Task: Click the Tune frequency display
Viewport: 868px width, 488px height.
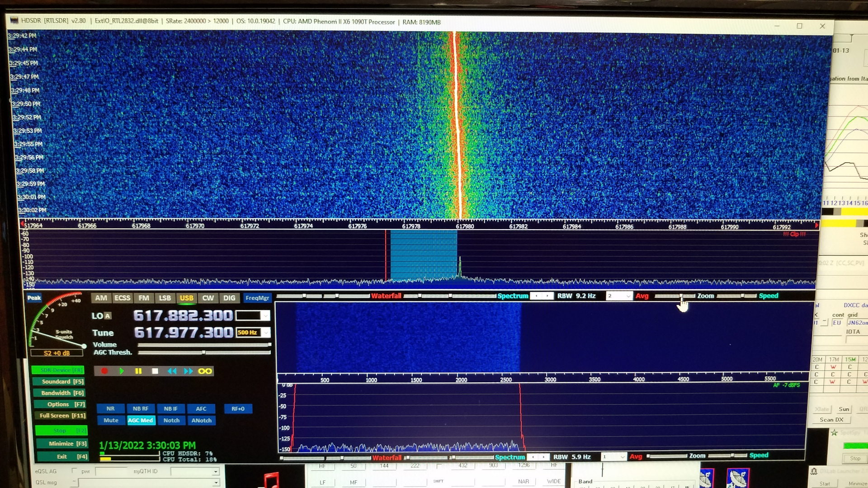Action: tap(183, 333)
